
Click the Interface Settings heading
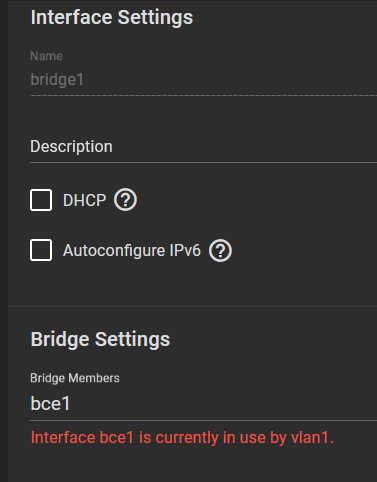(x=112, y=17)
